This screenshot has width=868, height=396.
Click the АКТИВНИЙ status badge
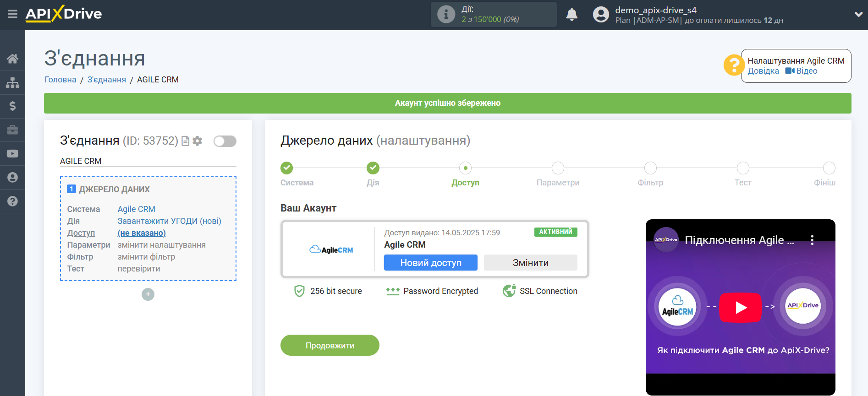555,232
